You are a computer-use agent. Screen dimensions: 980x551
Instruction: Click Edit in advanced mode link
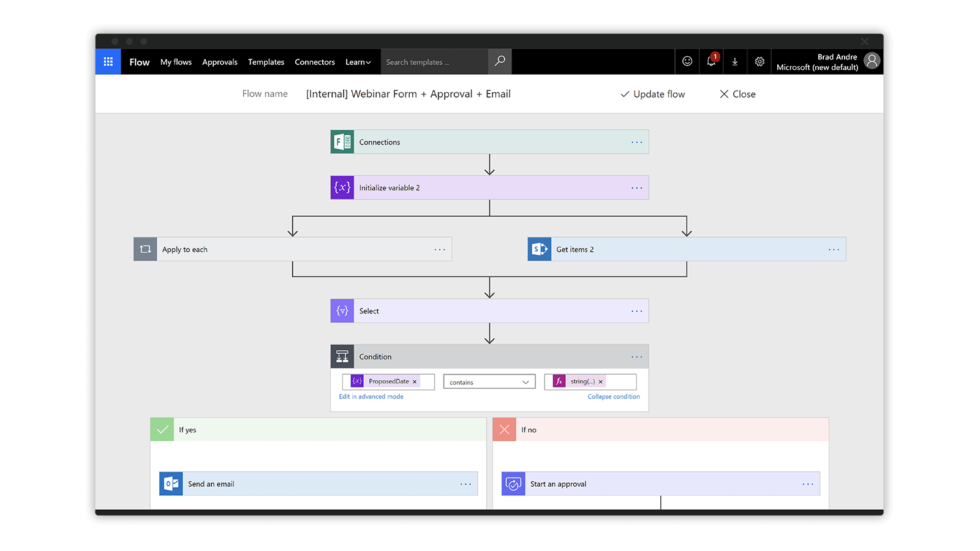(371, 397)
